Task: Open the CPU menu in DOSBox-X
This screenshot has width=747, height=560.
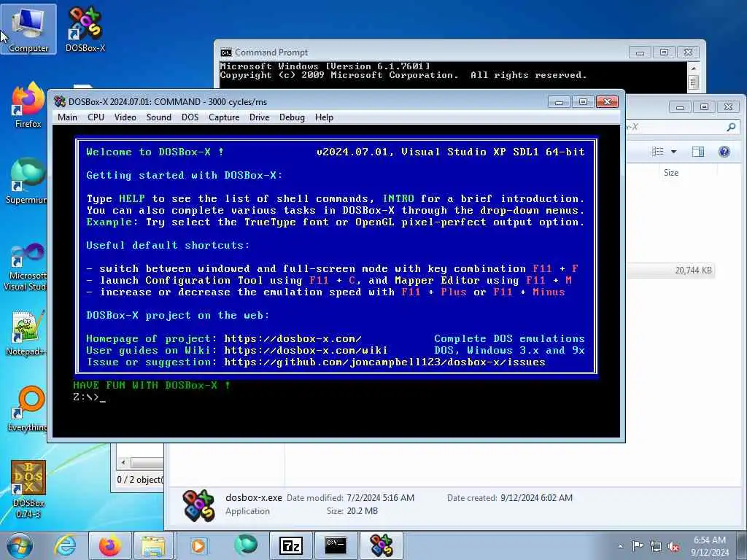Action: coord(96,117)
